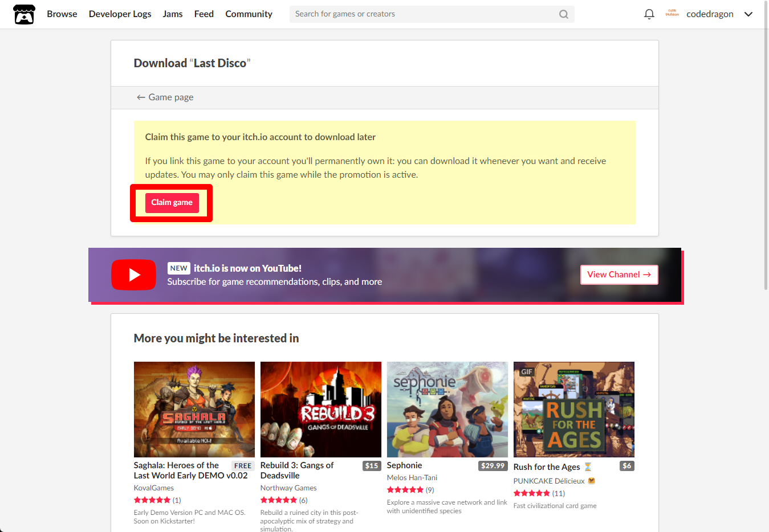Viewport: 769px width, 532px height.
Task: Click the YouTube play logo
Action: tap(133, 275)
